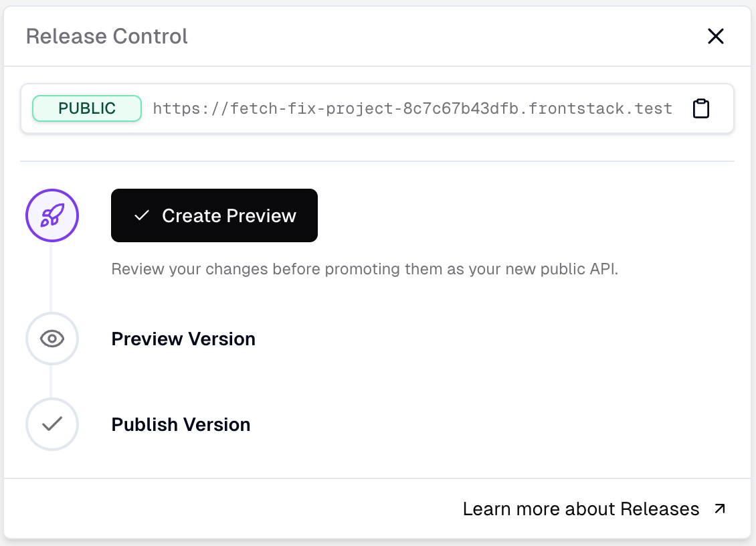Click the purple rocket step icon

pyautogui.click(x=52, y=215)
